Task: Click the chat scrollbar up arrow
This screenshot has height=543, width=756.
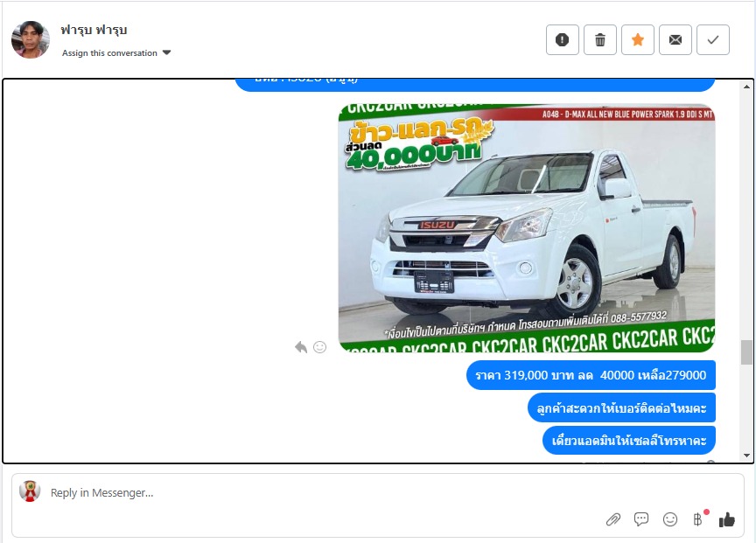Action: click(746, 87)
